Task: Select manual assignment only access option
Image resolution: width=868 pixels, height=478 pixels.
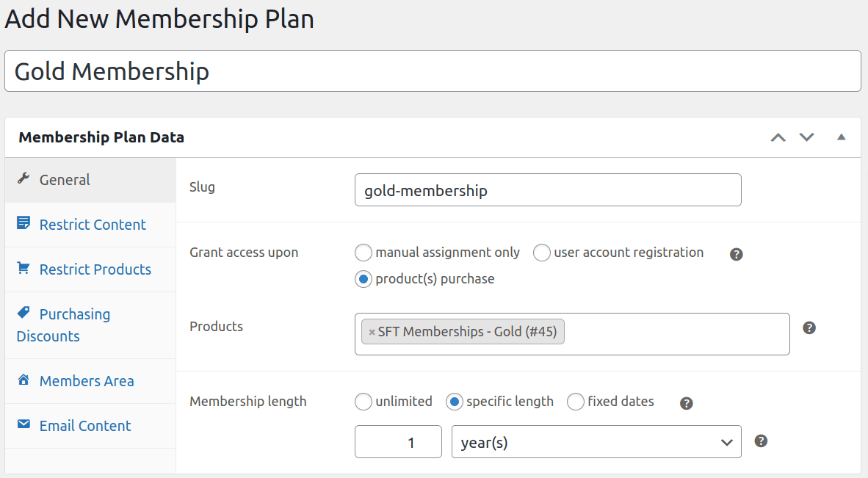Action: coord(364,253)
